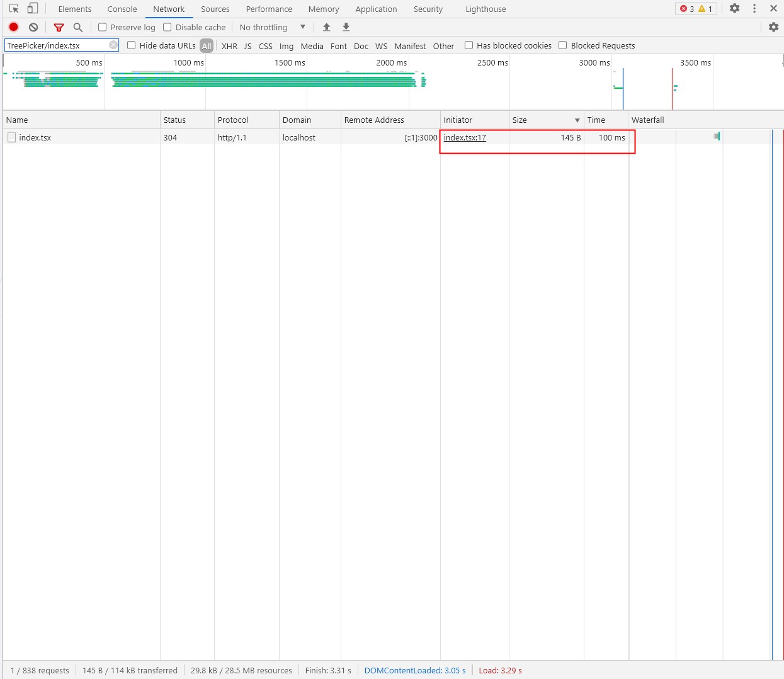Select the Network tab
This screenshot has height=679, width=784.
coord(169,9)
